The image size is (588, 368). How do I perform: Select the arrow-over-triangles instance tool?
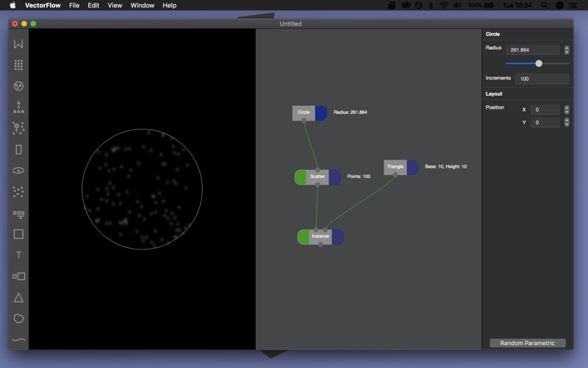(x=18, y=107)
